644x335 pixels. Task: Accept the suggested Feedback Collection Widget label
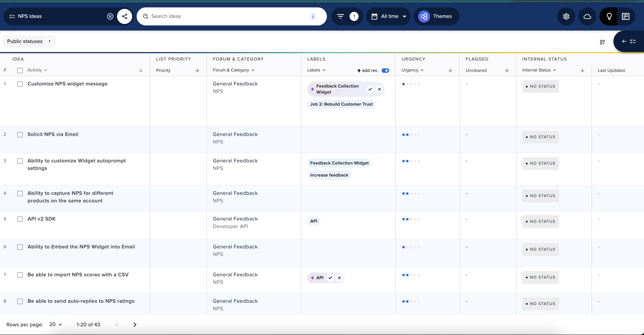pyautogui.click(x=370, y=89)
